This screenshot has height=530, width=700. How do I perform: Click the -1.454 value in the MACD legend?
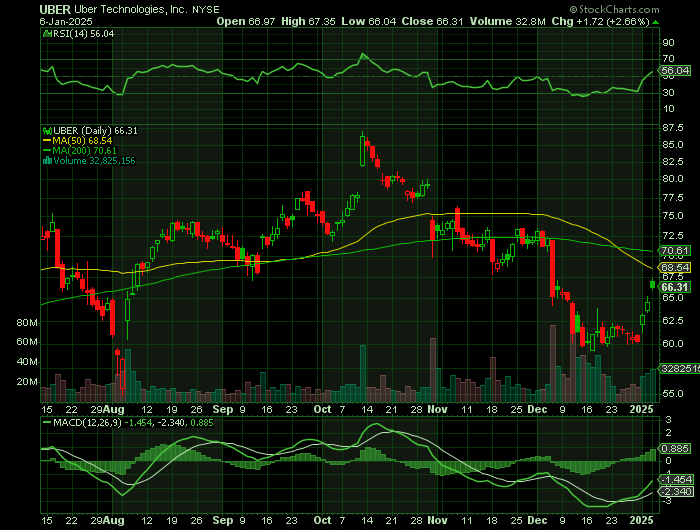coord(137,422)
